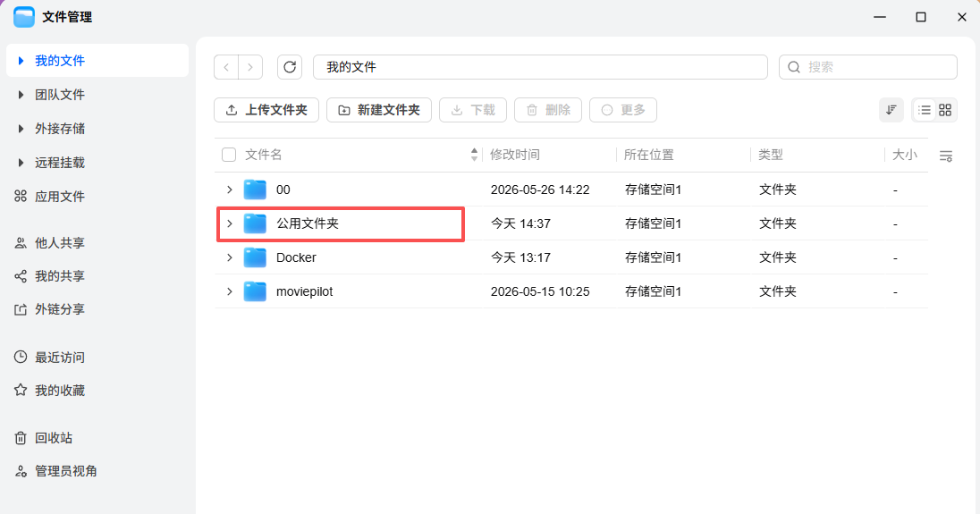The image size is (980, 514).
Task: Expand 外接存储 in the sidebar
Action: [x=21, y=129]
